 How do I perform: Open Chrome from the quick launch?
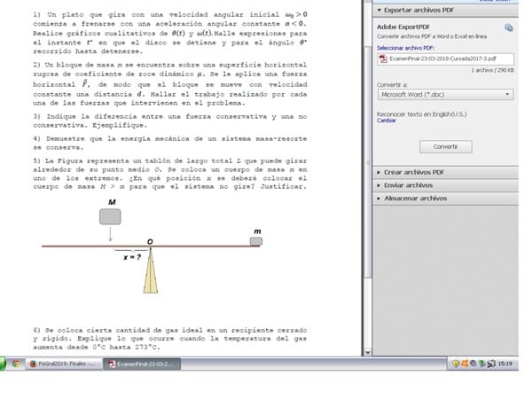(x=16, y=364)
